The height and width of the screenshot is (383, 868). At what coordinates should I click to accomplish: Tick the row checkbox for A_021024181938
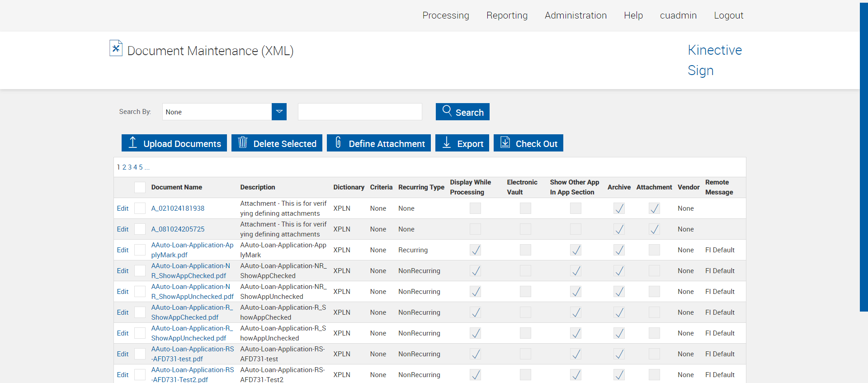(x=140, y=208)
